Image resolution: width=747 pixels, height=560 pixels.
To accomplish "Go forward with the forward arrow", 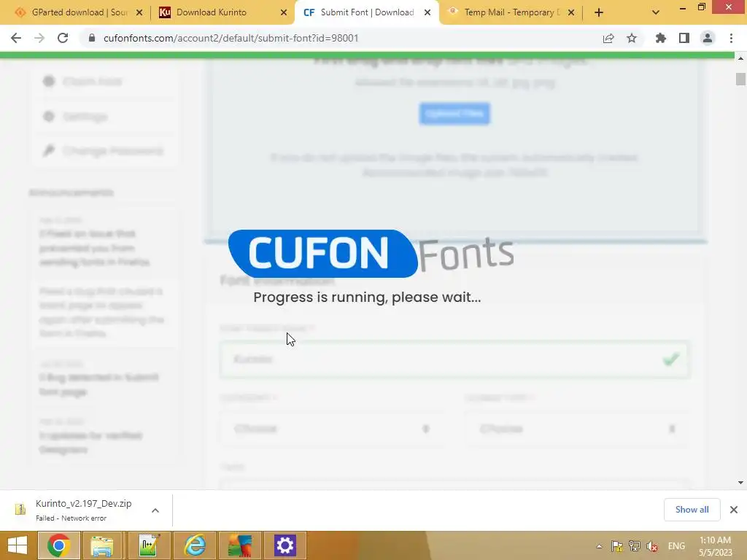I will pyautogui.click(x=39, y=38).
